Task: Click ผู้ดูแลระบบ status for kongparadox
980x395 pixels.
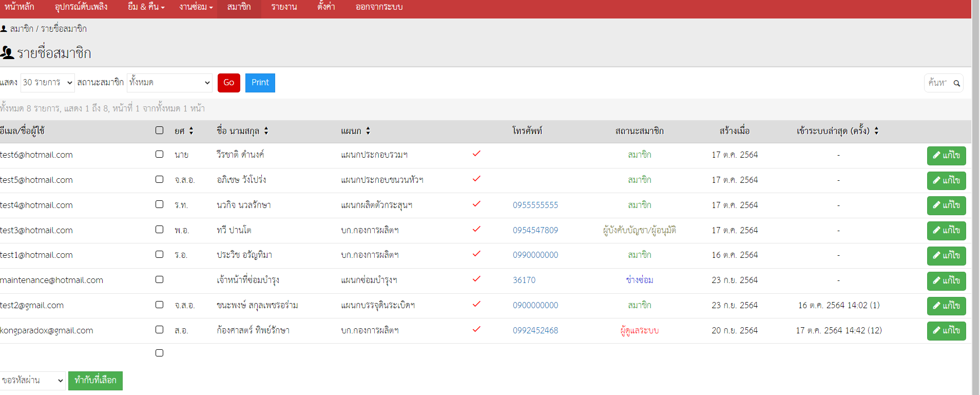Action: pos(640,330)
